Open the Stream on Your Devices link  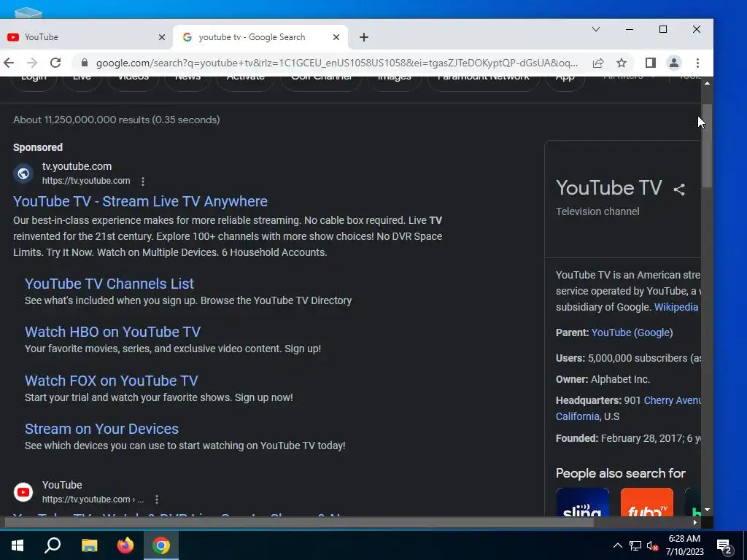tap(101, 429)
